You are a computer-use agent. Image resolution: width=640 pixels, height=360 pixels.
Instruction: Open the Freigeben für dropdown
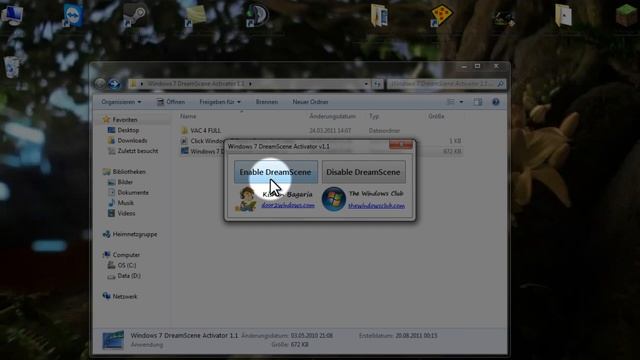pos(220,102)
